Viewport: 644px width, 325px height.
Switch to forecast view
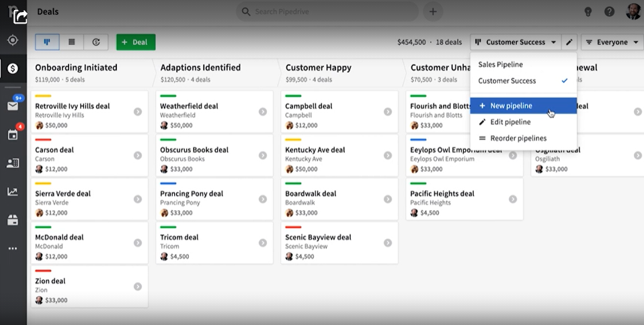pyautogui.click(x=96, y=42)
